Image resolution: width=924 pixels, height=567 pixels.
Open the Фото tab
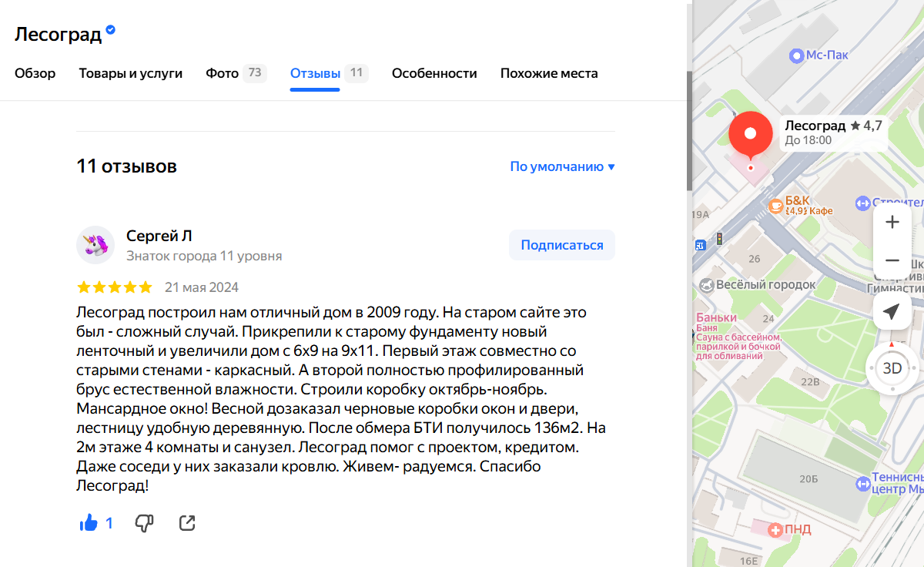click(x=236, y=73)
